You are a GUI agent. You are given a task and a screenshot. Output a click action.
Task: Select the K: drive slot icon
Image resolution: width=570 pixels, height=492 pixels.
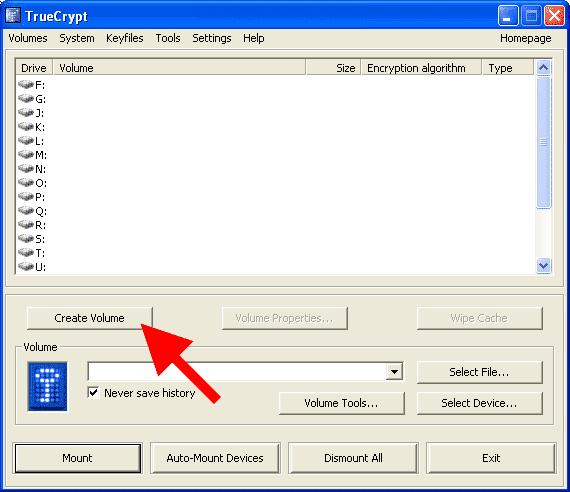[26, 127]
